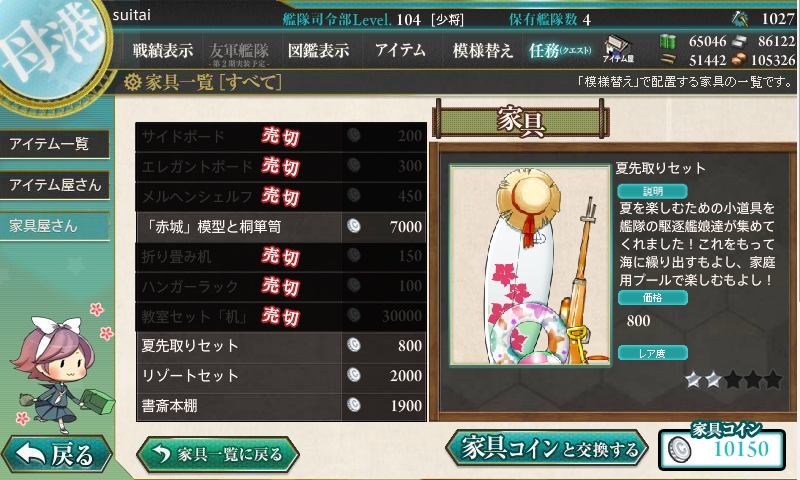Click 家具コインと交換する button
This screenshot has width=800, height=480.
click(547, 449)
